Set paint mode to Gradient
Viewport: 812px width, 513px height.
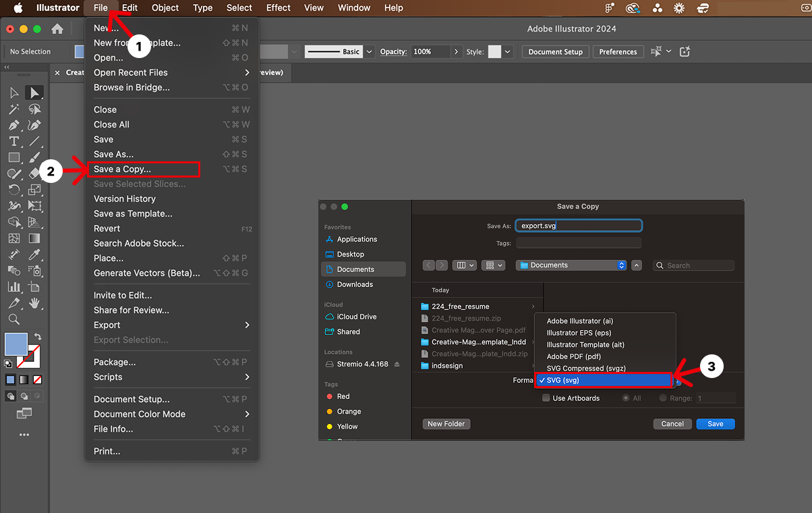point(24,379)
